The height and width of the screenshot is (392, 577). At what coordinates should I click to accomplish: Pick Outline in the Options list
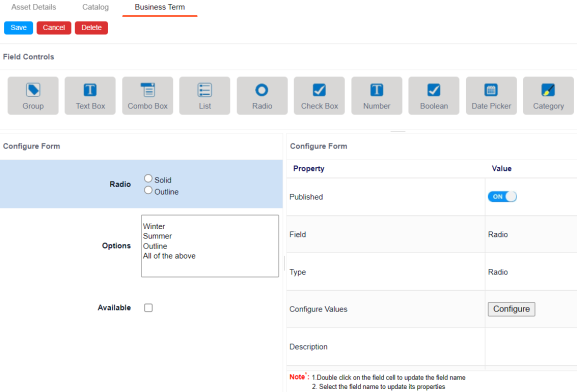pos(155,246)
